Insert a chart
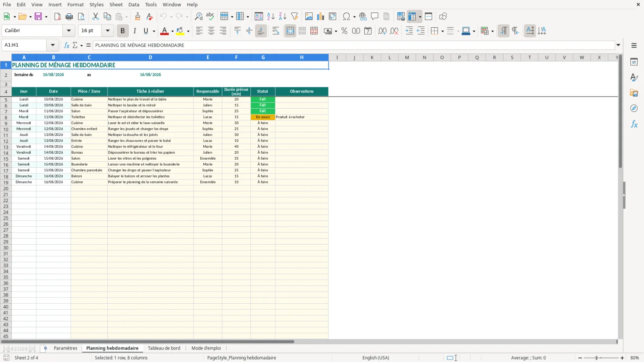The image size is (644, 362). pyautogui.click(x=320, y=16)
